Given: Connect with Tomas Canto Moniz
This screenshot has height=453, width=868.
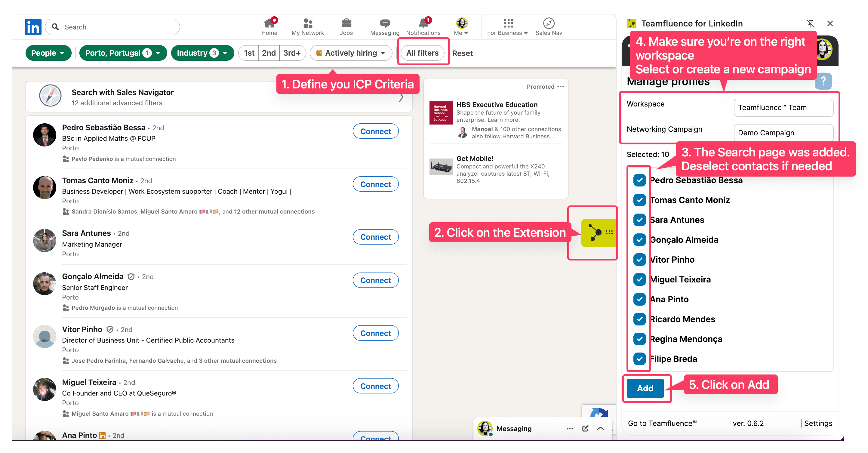Looking at the screenshot, I should (x=375, y=184).
